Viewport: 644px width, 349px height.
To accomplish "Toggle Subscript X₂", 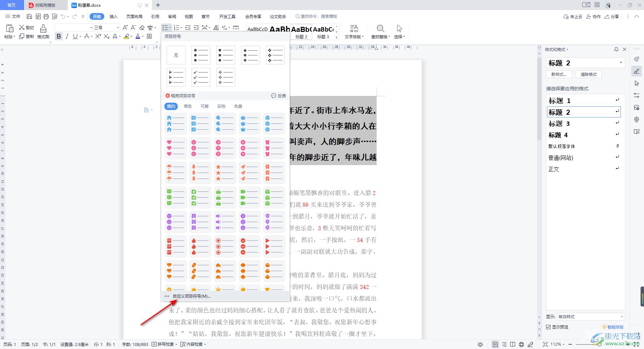I will coord(107,36).
